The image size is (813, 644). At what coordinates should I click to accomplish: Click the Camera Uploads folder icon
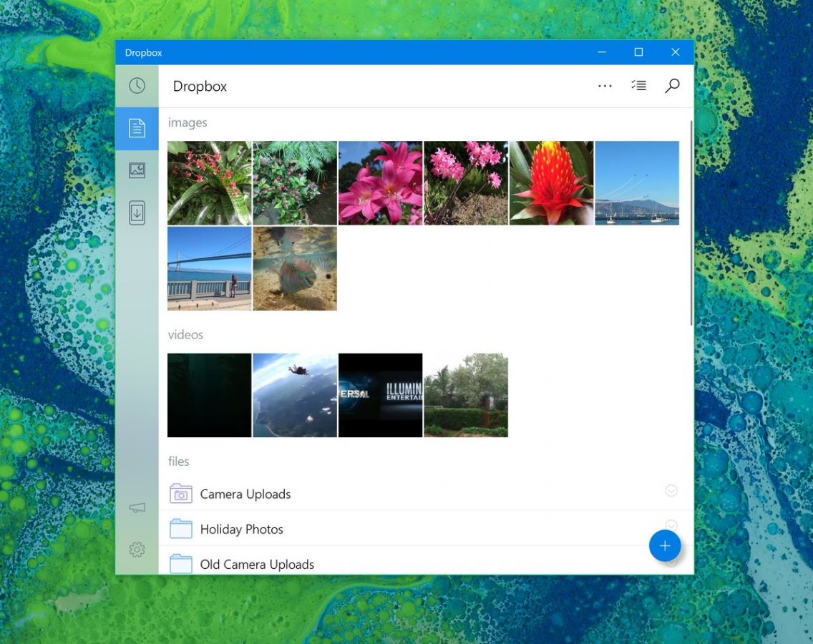pos(180,494)
